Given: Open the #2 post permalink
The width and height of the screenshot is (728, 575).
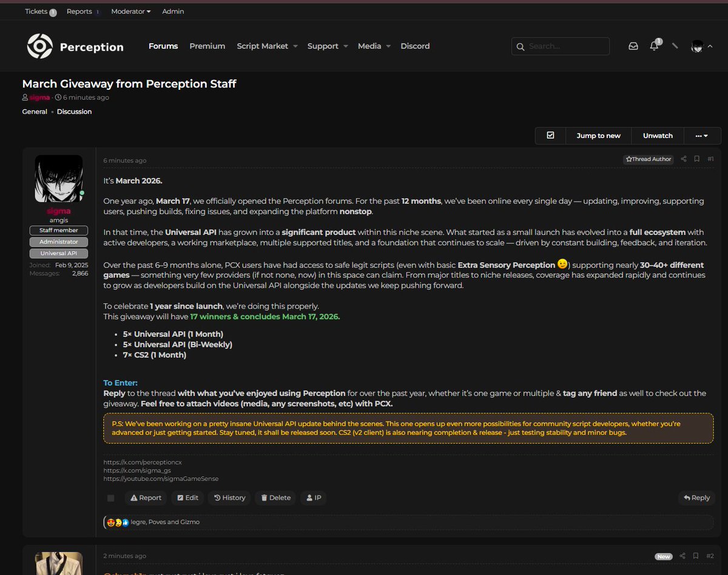Looking at the screenshot, I should click(710, 556).
